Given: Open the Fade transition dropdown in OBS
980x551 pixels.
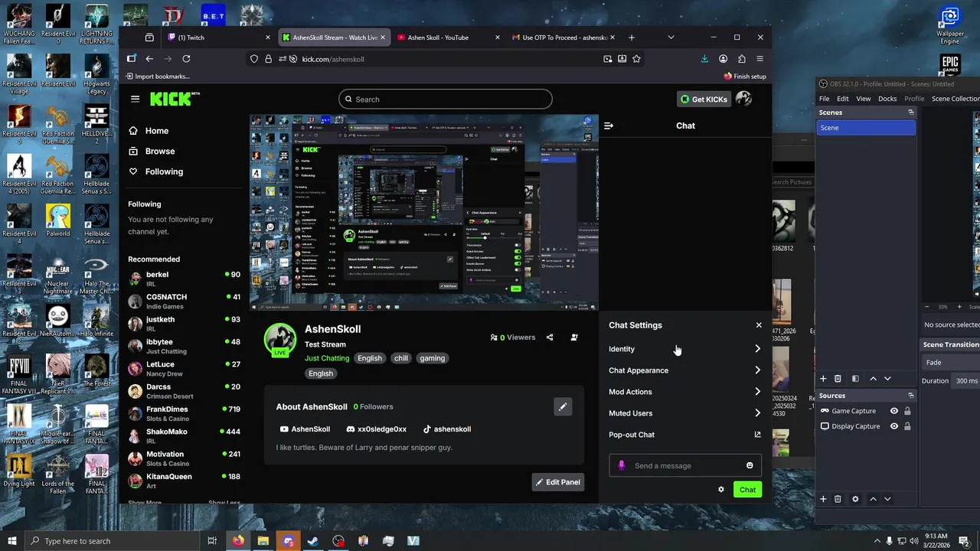Looking at the screenshot, I should tap(951, 363).
